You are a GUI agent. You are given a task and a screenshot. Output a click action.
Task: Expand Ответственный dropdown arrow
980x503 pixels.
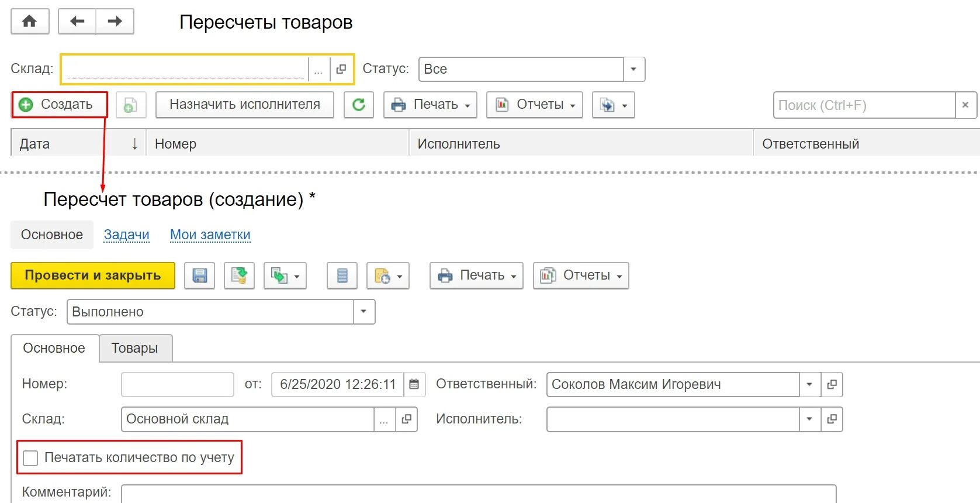(x=810, y=385)
